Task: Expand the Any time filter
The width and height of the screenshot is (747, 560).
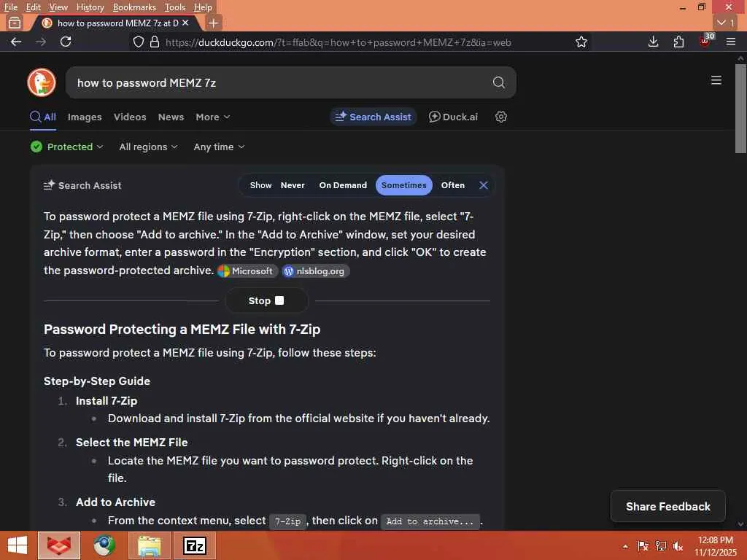Action: tap(219, 147)
